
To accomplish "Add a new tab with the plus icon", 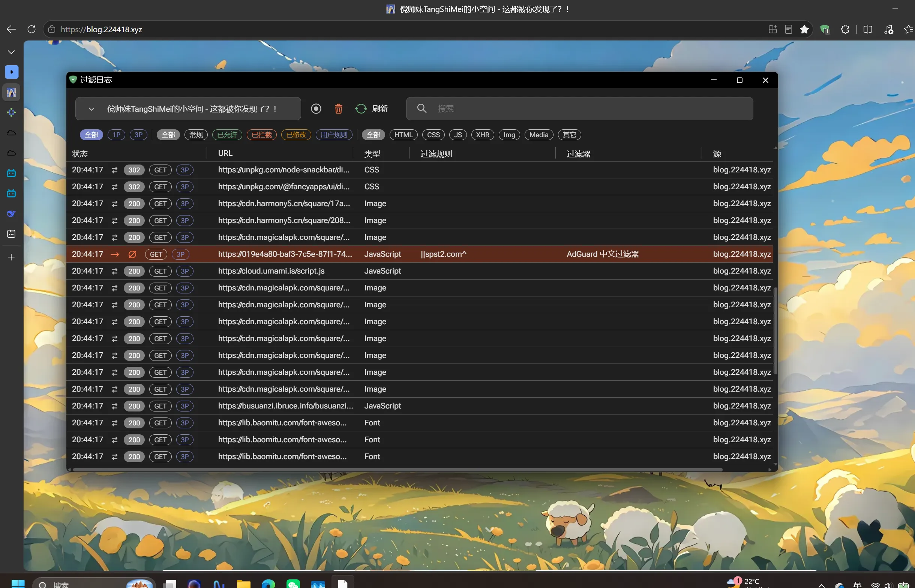I will tap(12, 257).
